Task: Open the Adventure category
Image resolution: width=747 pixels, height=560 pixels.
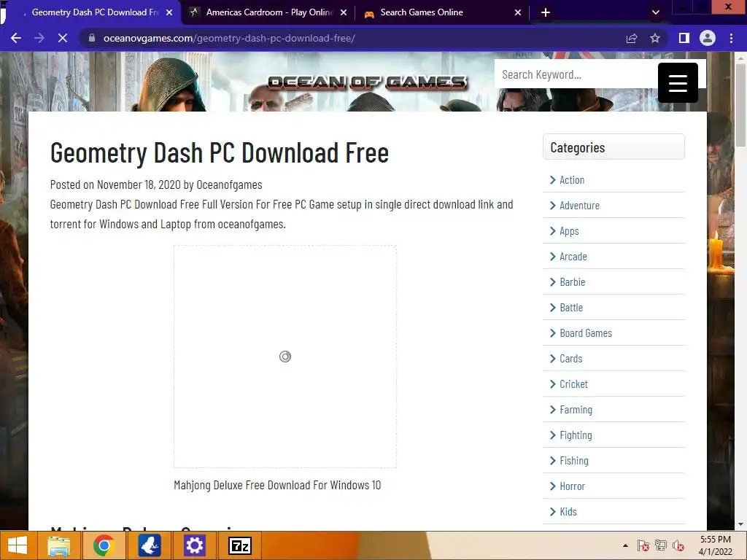Action: [x=579, y=206]
